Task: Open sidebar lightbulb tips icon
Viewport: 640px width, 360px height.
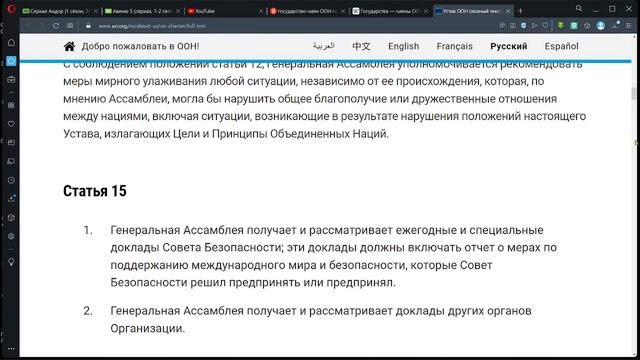Action: click(11, 262)
